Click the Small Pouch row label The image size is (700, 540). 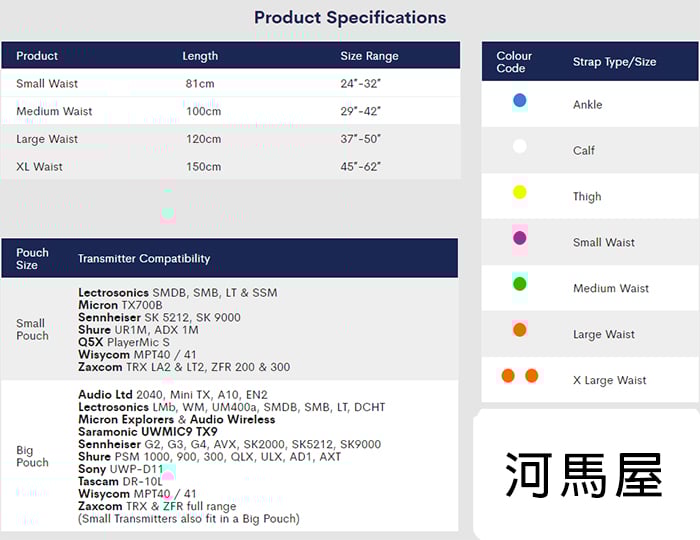32,329
